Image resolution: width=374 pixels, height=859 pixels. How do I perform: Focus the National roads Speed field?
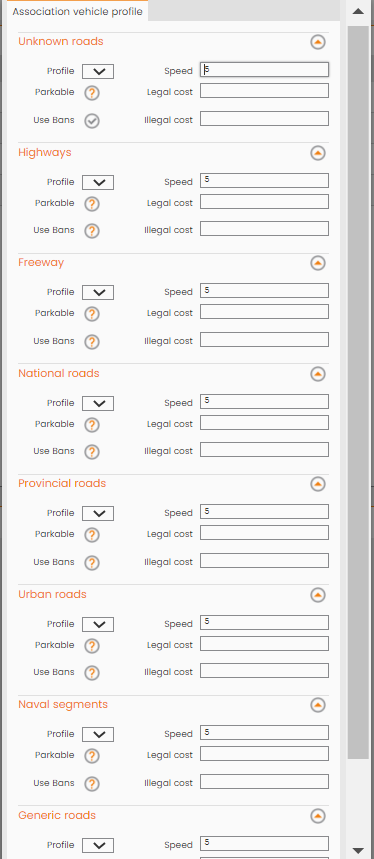click(264, 402)
